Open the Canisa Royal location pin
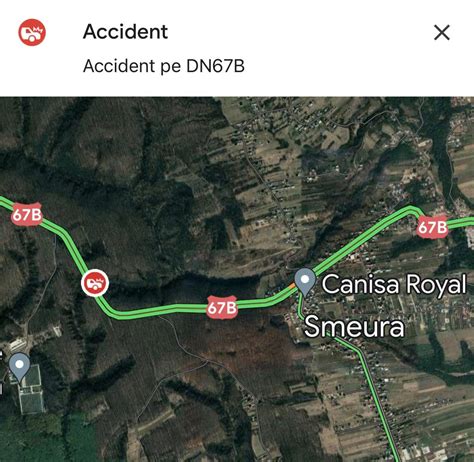 305,282
